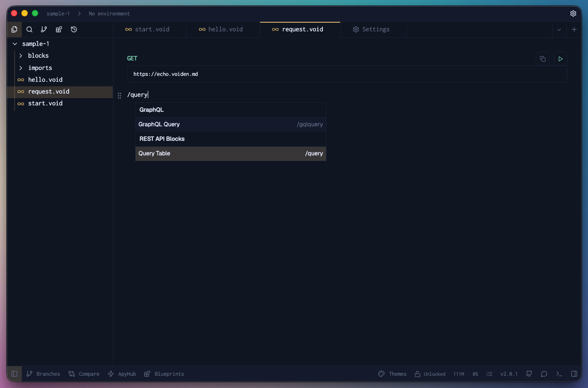Open the tab list dropdown chevron
The height and width of the screenshot is (388, 588).
(x=559, y=30)
